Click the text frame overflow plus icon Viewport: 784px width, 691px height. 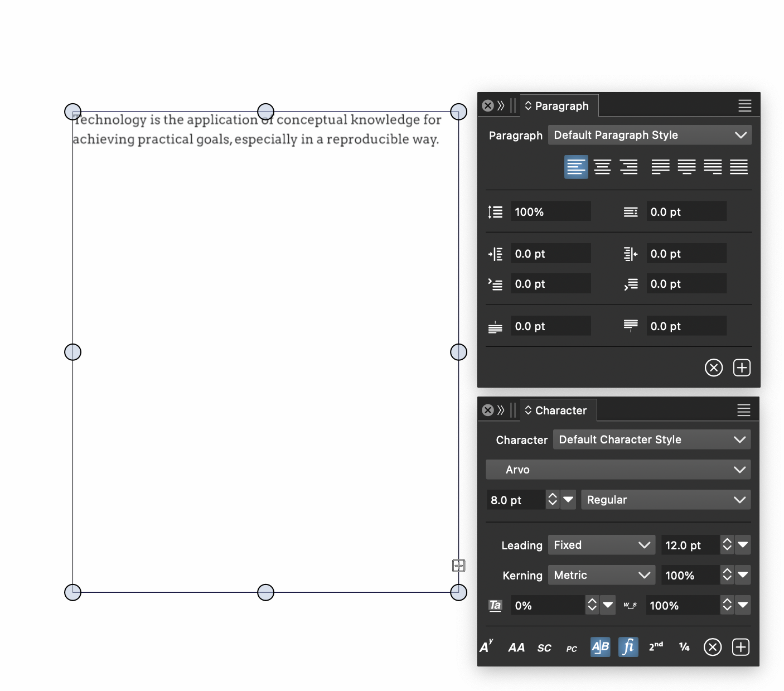point(458,566)
